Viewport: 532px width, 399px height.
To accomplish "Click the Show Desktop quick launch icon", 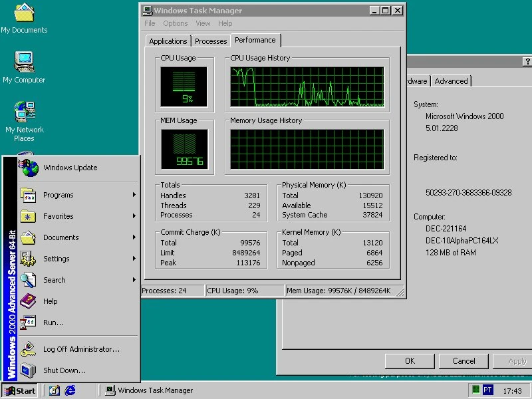I will click(55, 390).
